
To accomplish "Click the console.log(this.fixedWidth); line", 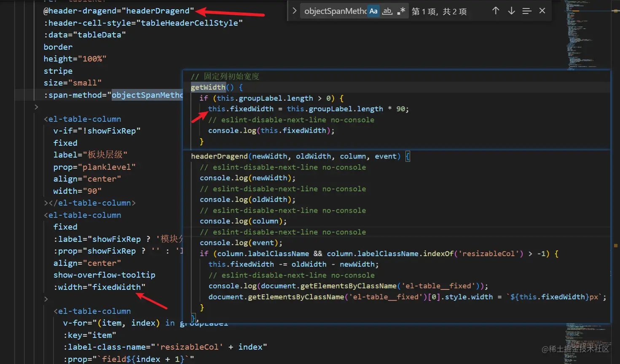I will click(271, 131).
